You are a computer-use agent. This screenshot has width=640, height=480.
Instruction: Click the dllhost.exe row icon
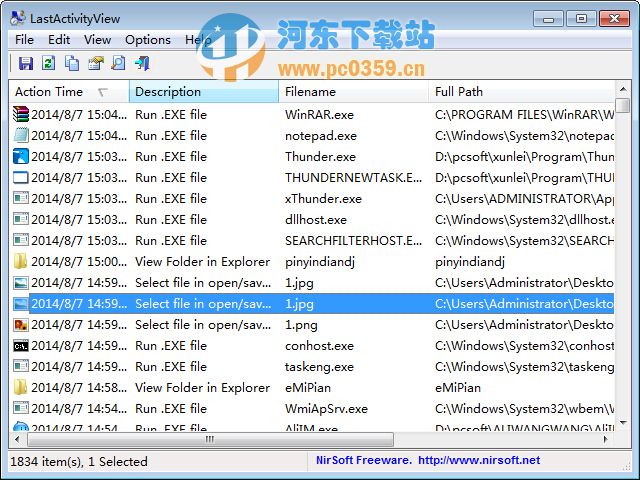pos(21,220)
